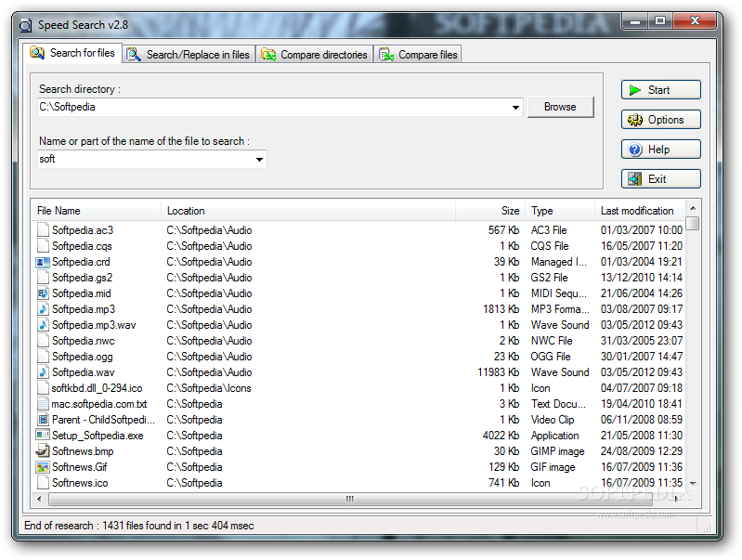The image size is (742, 560).
Task: Click the magnifier icon on Search for files tab
Action: click(x=37, y=53)
